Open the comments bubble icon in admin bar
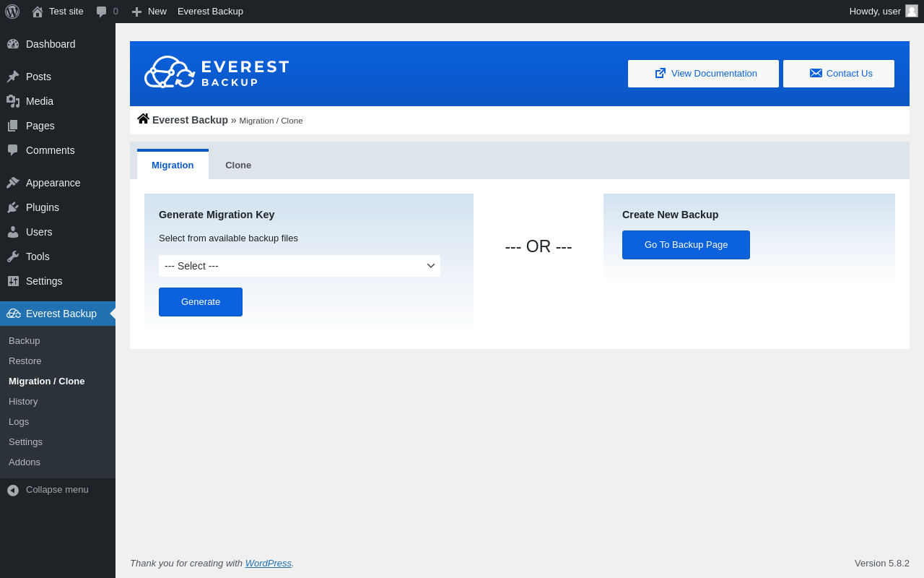924x578 pixels. [x=102, y=12]
